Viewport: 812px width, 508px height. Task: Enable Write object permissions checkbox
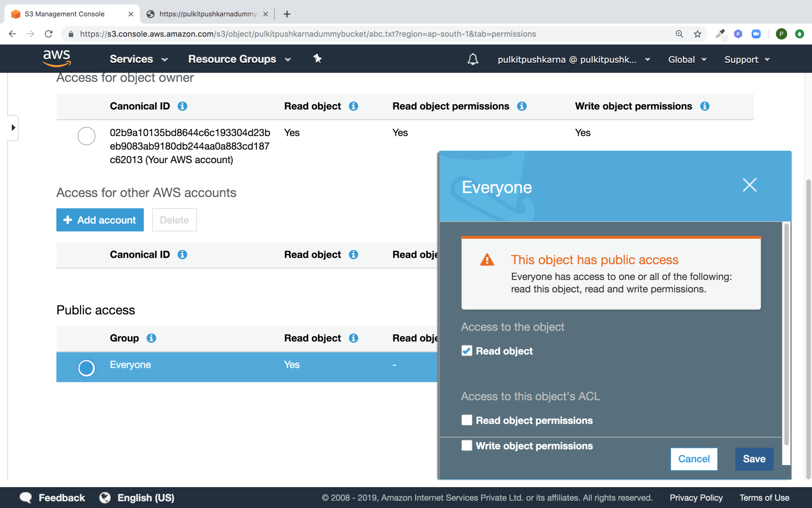tap(467, 446)
